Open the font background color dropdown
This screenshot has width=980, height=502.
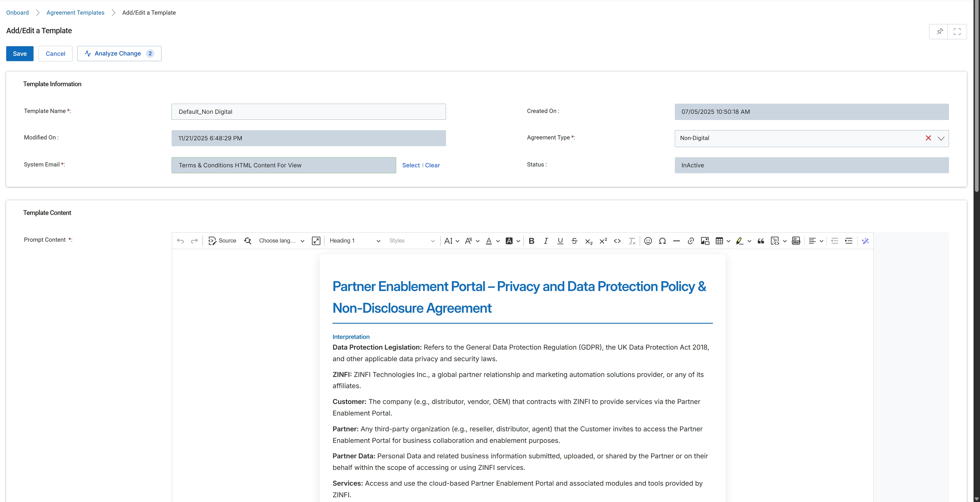513,241
